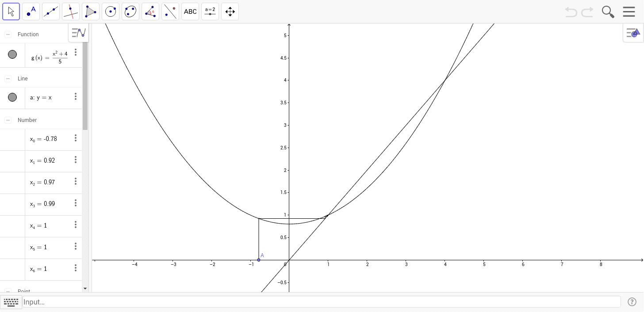The height and width of the screenshot is (312, 644).
Task: Select the Perpendicular Line tool
Action: [x=70, y=11]
